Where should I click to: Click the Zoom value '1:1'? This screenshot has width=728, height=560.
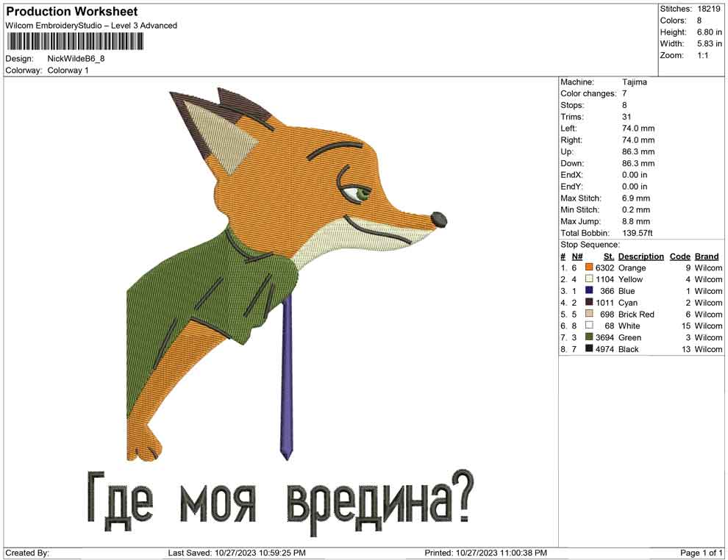point(703,55)
